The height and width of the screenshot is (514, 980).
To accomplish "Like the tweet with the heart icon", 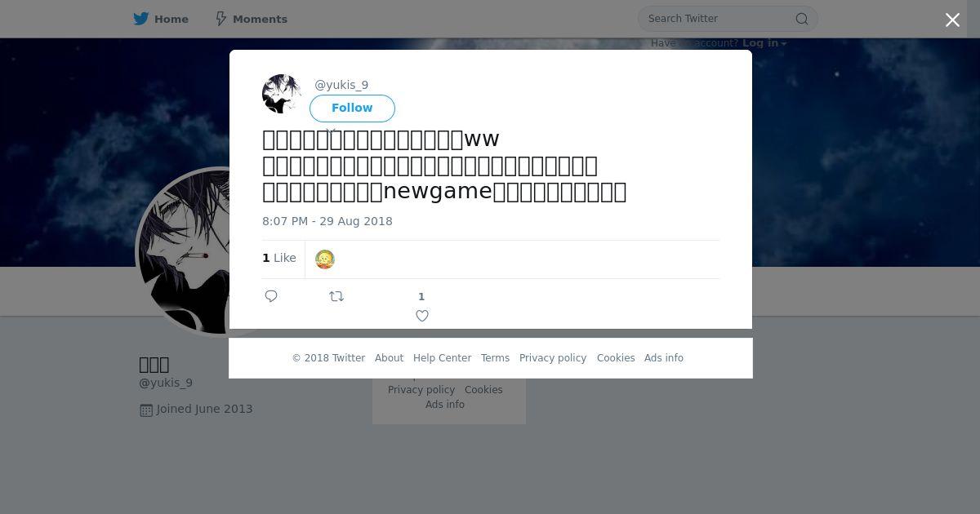I will pyautogui.click(x=422, y=316).
